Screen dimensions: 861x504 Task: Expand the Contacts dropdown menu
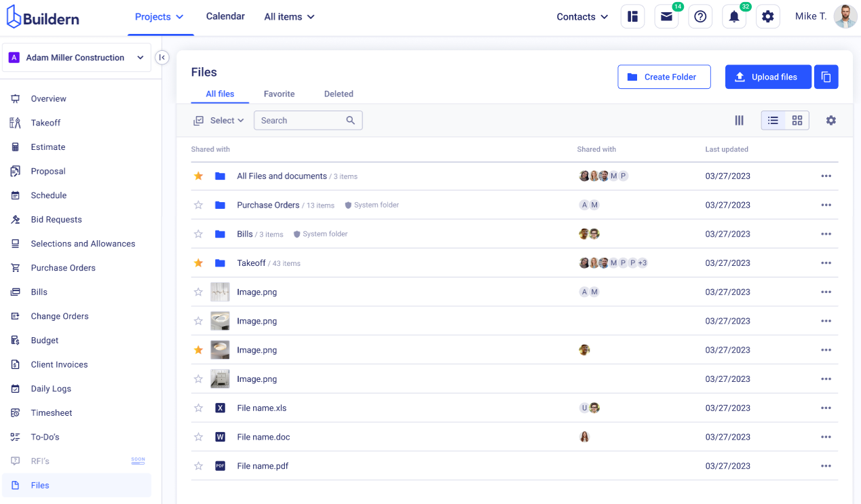point(582,17)
